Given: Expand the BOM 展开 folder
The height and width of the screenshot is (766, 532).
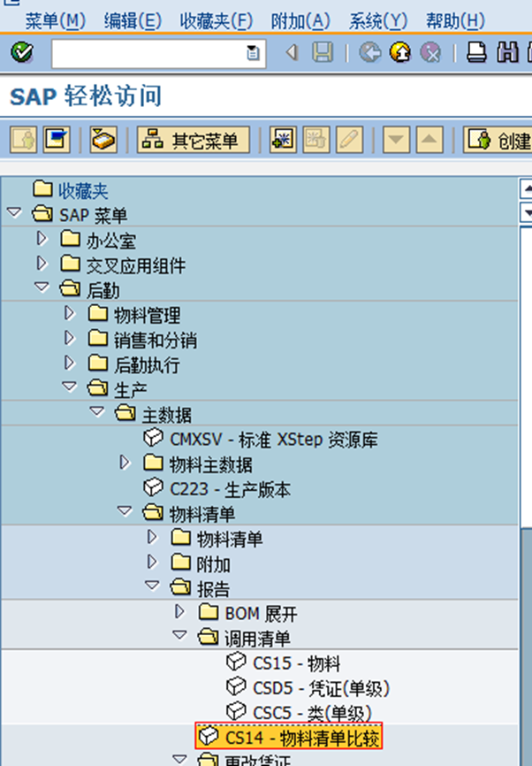Looking at the screenshot, I should [180, 612].
